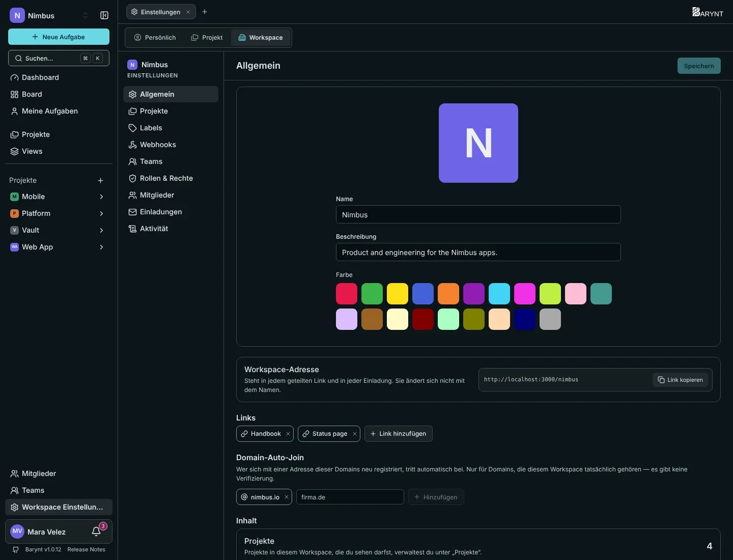Click the Name input field
Viewport: 733px width, 560px height.
tap(478, 214)
